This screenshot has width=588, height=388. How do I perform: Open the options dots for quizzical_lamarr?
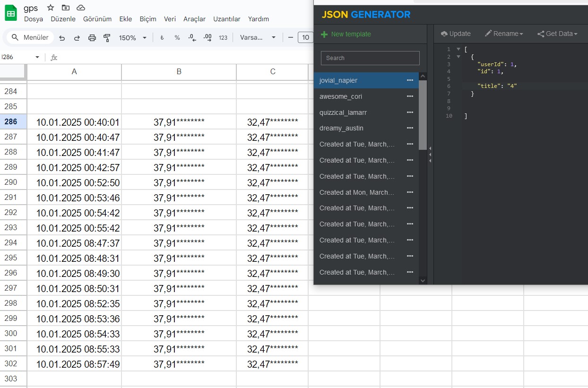pos(410,112)
